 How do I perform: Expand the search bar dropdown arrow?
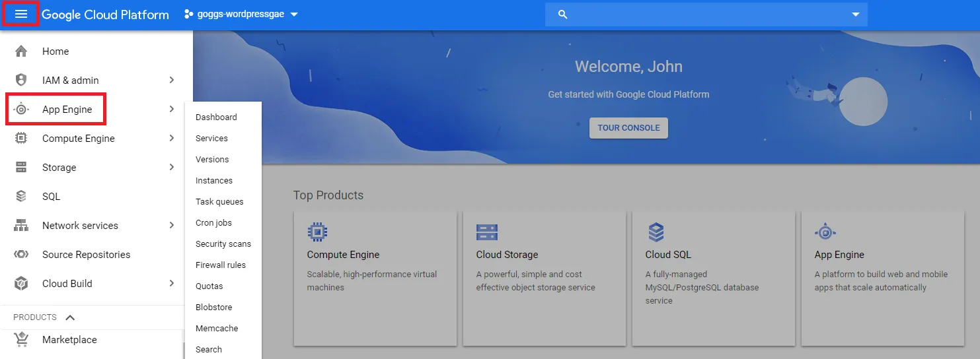click(x=856, y=15)
